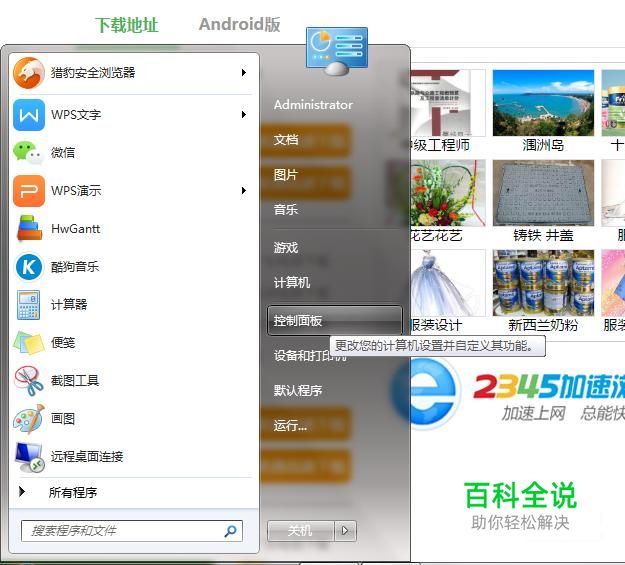Click the 关机 shutdown button
Screen dimensions: 625x565
[x=301, y=531]
